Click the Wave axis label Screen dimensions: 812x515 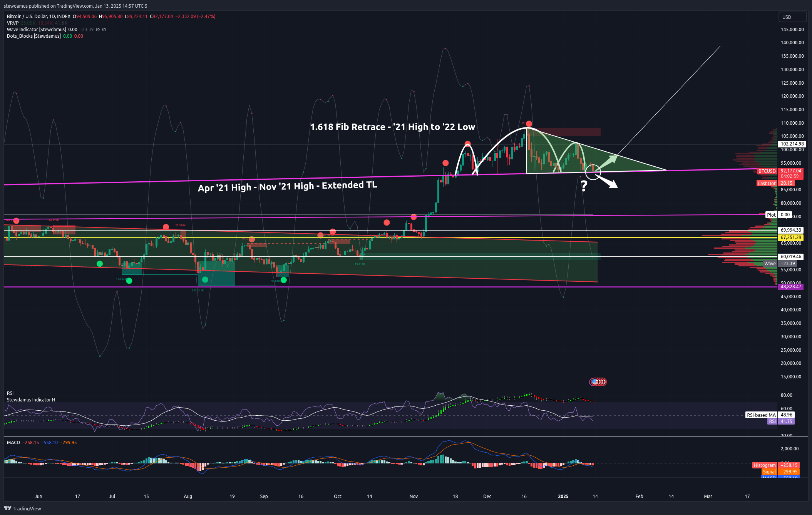coord(770,264)
